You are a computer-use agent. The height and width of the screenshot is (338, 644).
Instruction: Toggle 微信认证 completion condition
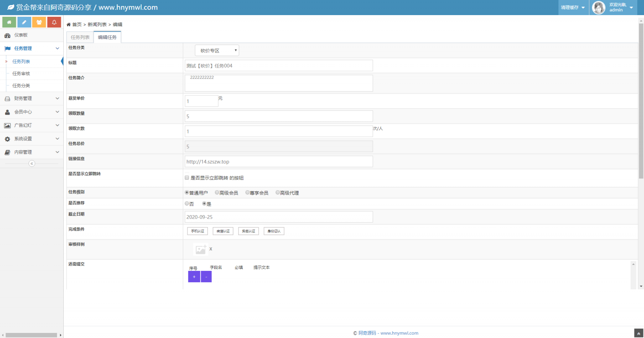(223, 231)
